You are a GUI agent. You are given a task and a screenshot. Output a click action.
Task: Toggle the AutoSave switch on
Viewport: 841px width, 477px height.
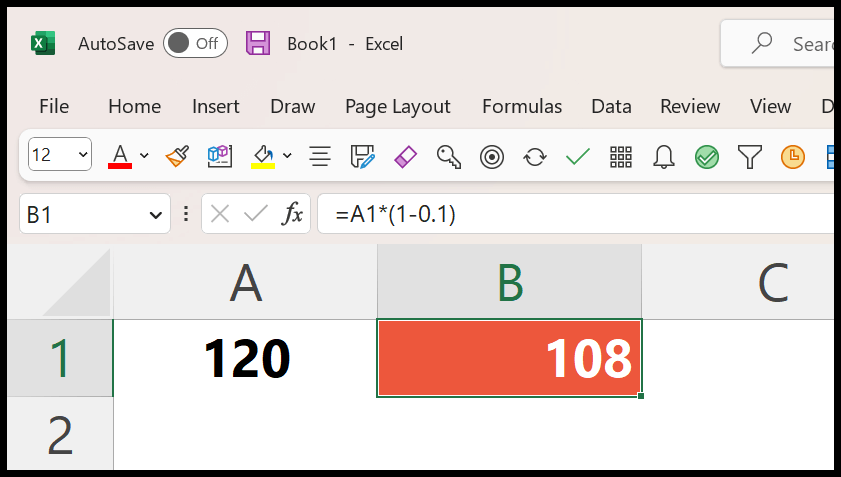point(195,43)
